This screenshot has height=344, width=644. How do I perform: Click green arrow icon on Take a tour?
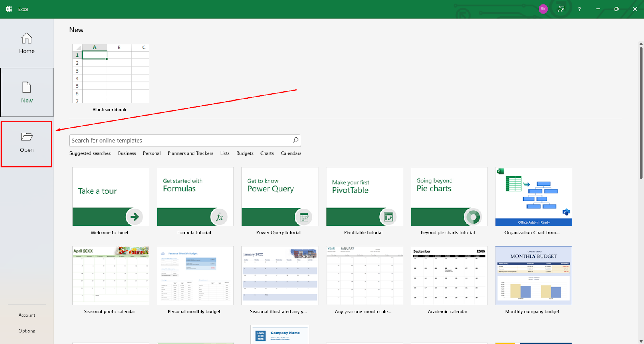(x=134, y=217)
